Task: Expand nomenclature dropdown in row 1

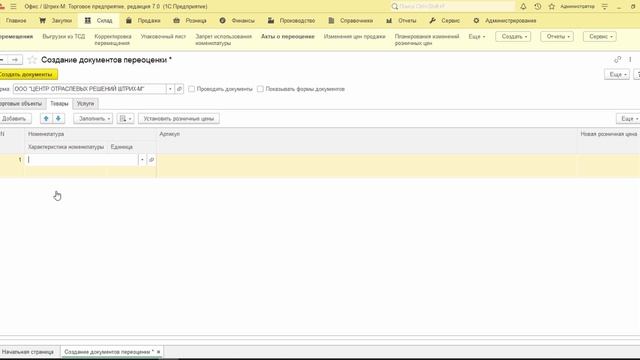Action: pyautogui.click(x=142, y=160)
